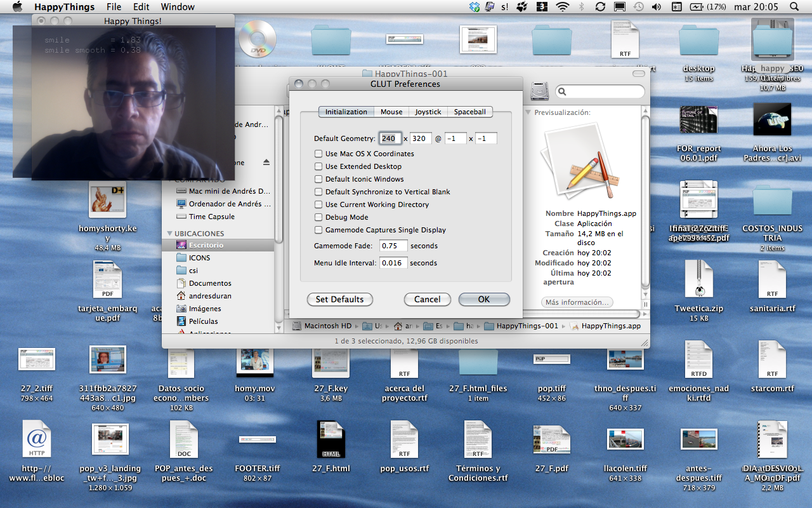
Task: Open the COSTOS_INDUSTRIA folder icon
Action: [x=772, y=202]
